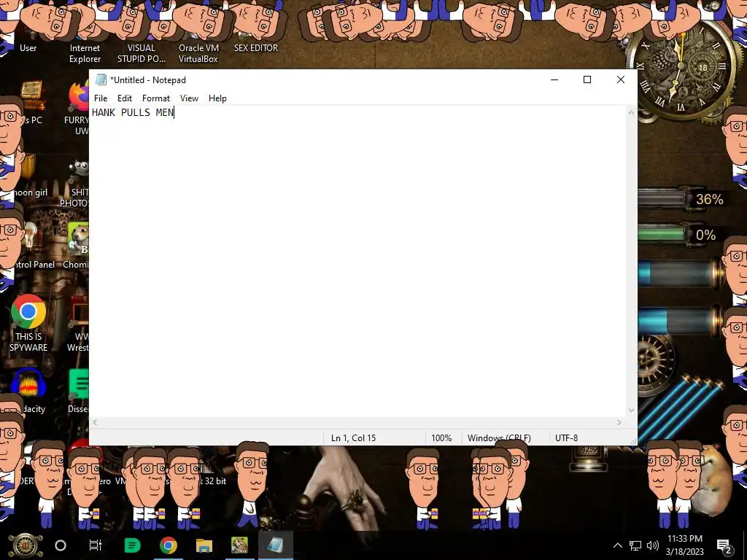Open File Explorer from taskbar
Viewport: 747px width, 560px height.
[204, 545]
